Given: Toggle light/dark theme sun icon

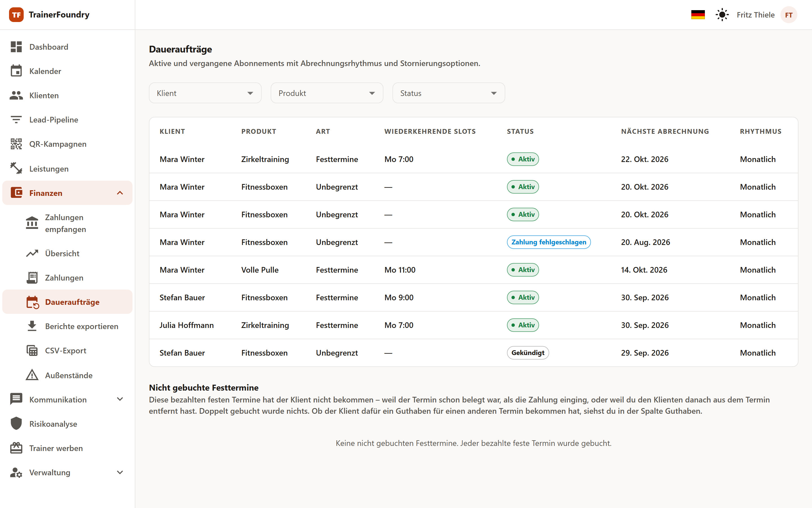Looking at the screenshot, I should point(722,15).
